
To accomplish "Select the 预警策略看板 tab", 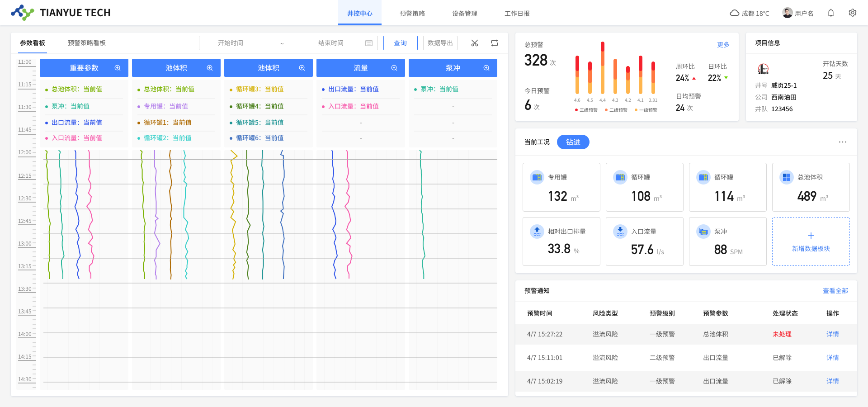I will pos(87,43).
